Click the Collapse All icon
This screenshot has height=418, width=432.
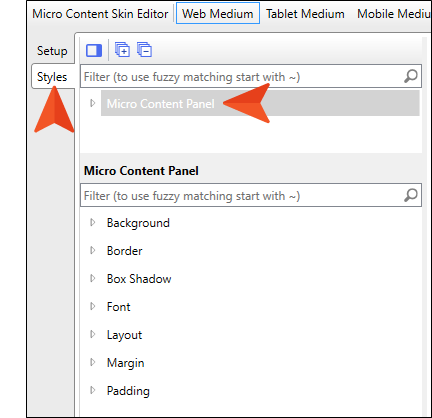coord(145,50)
